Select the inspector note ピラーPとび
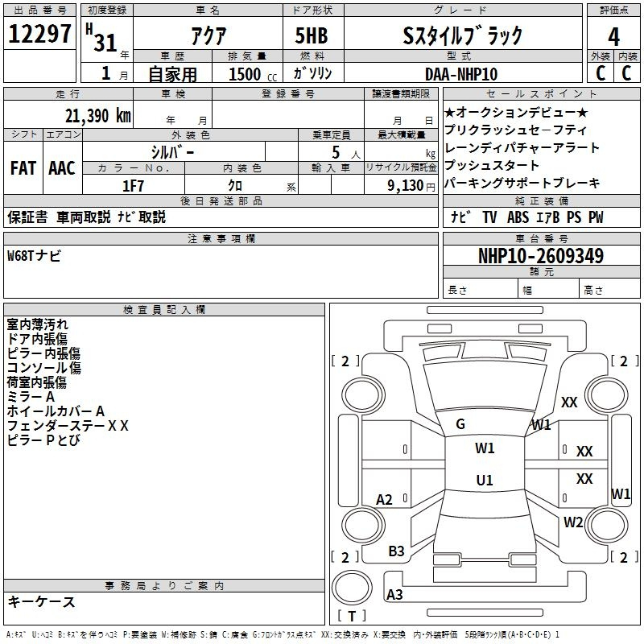This screenshot has height=644, width=644. tap(43, 440)
